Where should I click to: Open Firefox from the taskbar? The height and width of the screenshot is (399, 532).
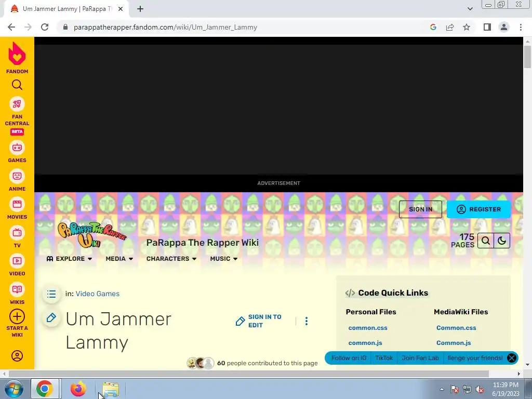pos(78,389)
